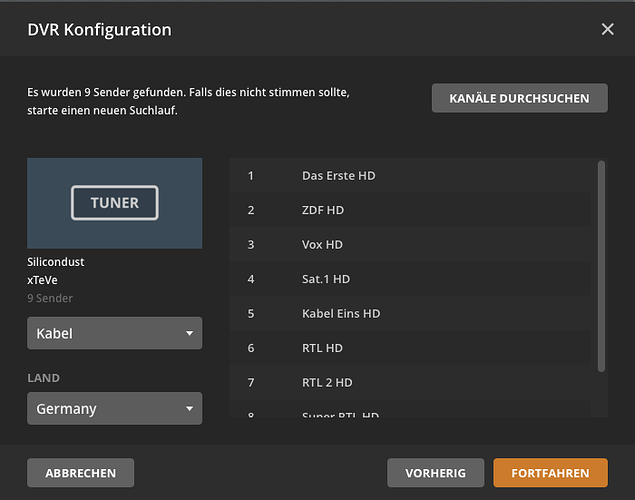Viewport: 635px width, 500px height.
Task: Click the Kanäle Durchsuchen button
Action: click(519, 98)
